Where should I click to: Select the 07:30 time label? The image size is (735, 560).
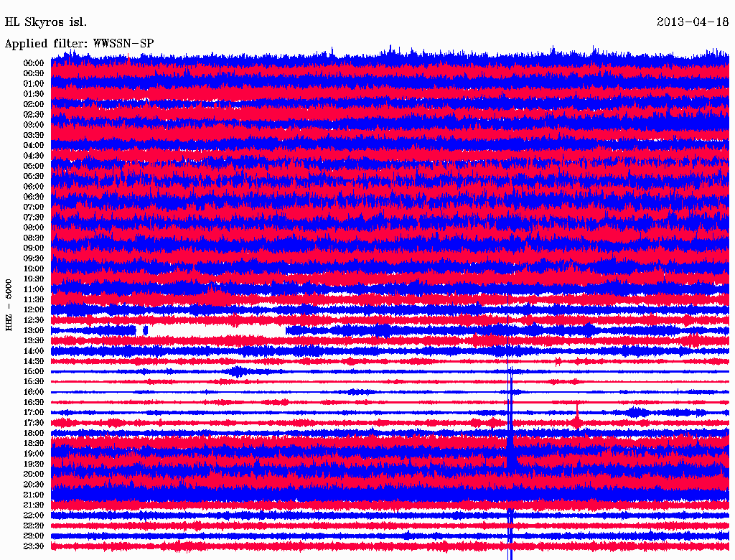(34, 217)
